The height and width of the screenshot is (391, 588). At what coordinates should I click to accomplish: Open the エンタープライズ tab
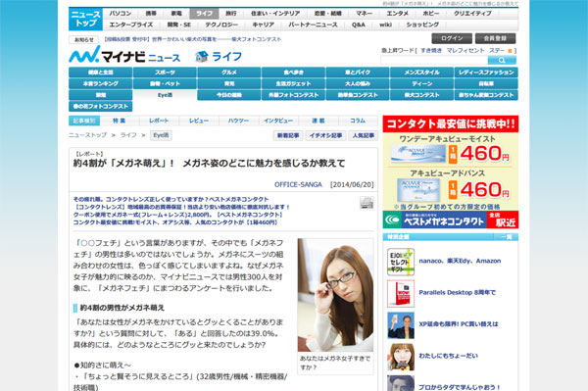[131, 24]
